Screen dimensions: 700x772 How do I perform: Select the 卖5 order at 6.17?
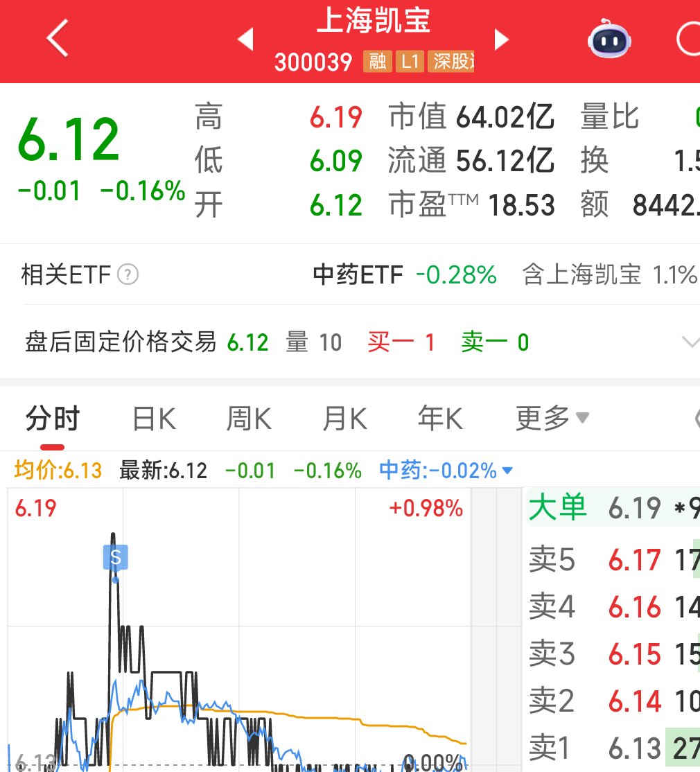(614, 560)
